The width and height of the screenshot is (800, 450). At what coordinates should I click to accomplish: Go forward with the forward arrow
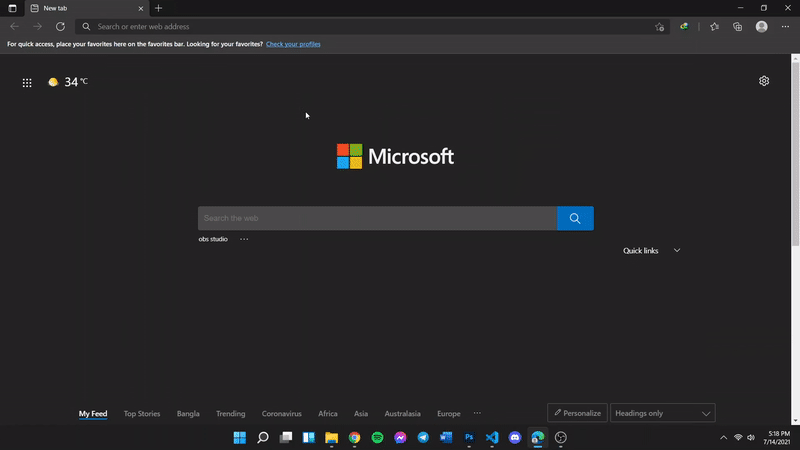pyautogui.click(x=37, y=27)
